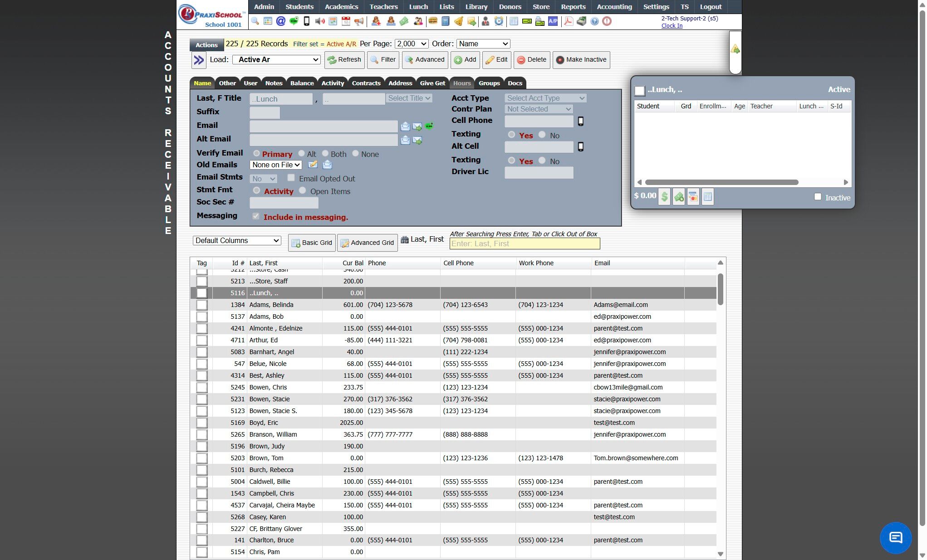Click the hamburger lunch toolbar icon
This screenshot has height=560, width=927.
[x=432, y=21]
